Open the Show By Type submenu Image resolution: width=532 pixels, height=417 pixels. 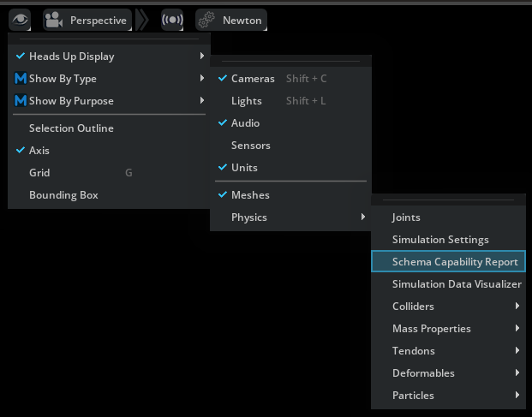[x=109, y=78]
